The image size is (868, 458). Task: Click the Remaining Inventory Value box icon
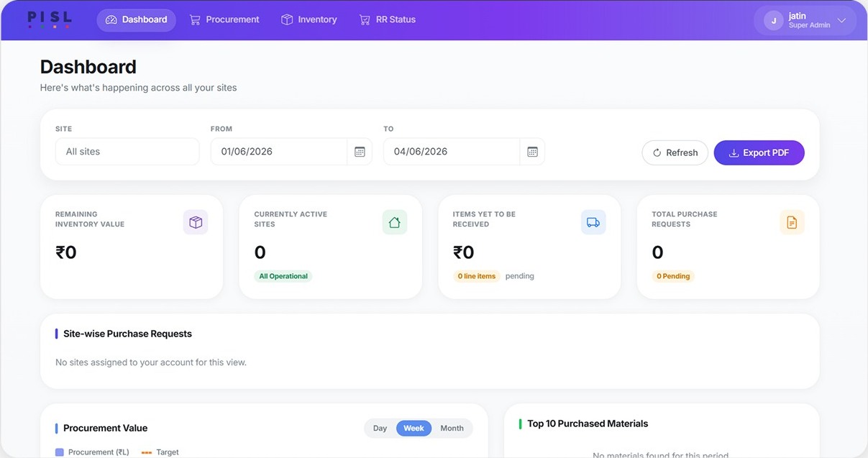tap(196, 222)
